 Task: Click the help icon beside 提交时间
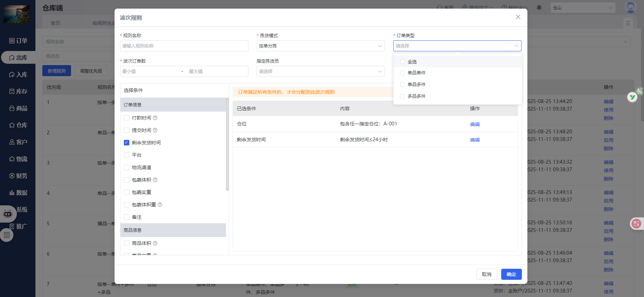155,130
